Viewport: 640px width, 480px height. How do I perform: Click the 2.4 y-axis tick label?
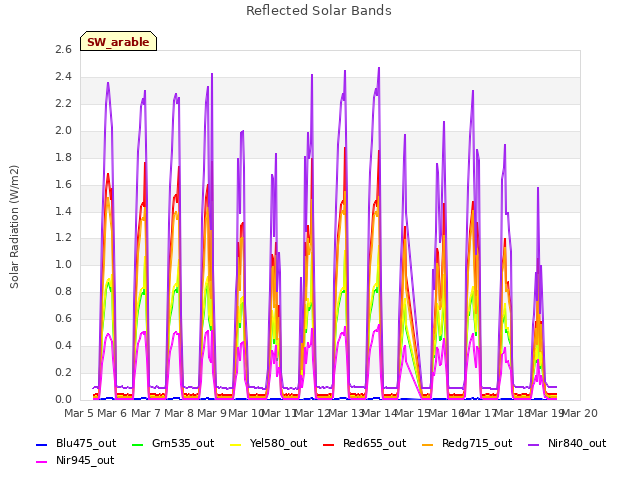click(x=64, y=76)
